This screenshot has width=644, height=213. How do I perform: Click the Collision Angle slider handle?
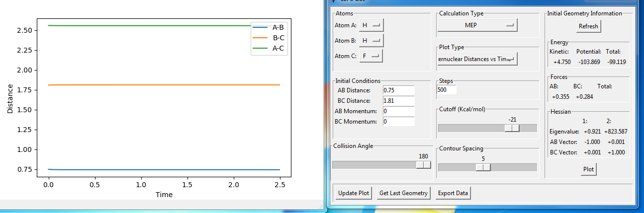[x=424, y=165]
